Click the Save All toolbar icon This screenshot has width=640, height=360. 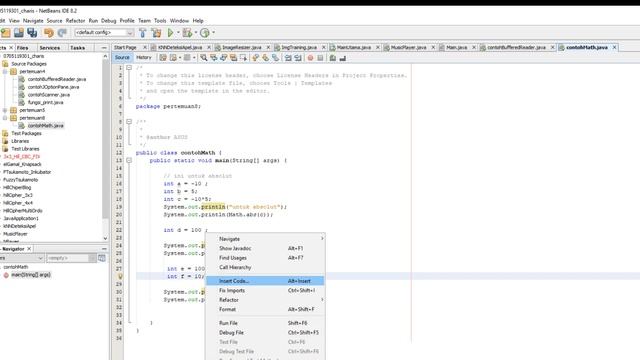click(32, 33)
